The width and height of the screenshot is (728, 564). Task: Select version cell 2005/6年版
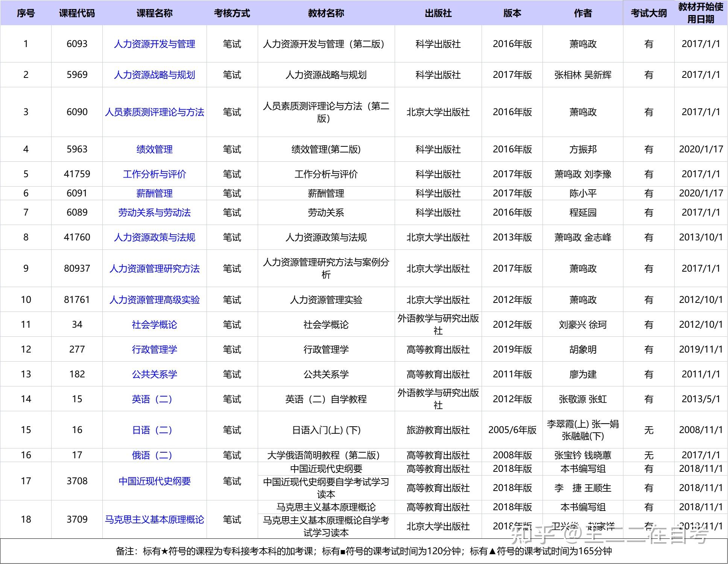[512, 430]
